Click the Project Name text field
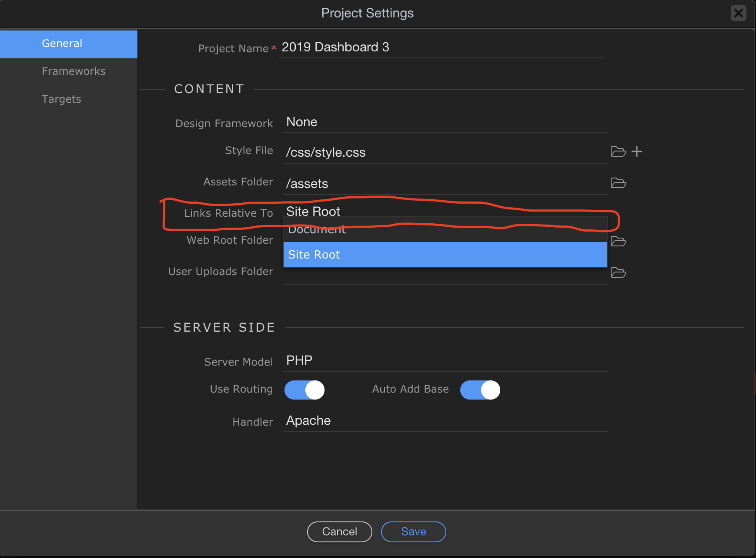Viewport: 756px width, 558px height. point(440,47)
